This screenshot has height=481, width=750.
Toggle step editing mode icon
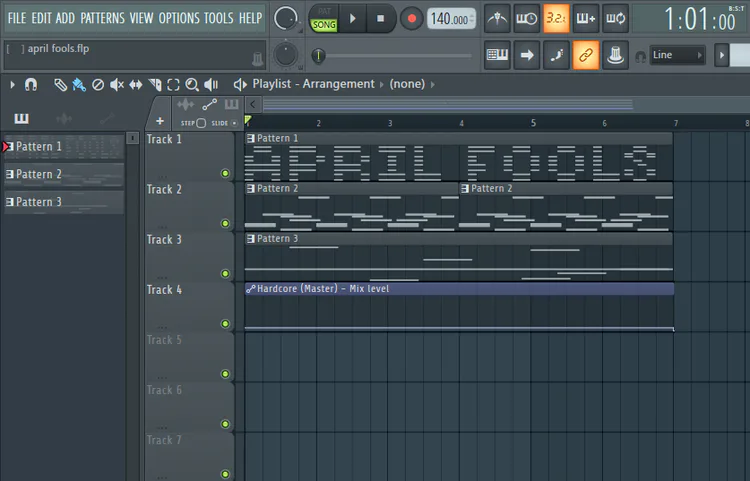click(x=556, y=55)
